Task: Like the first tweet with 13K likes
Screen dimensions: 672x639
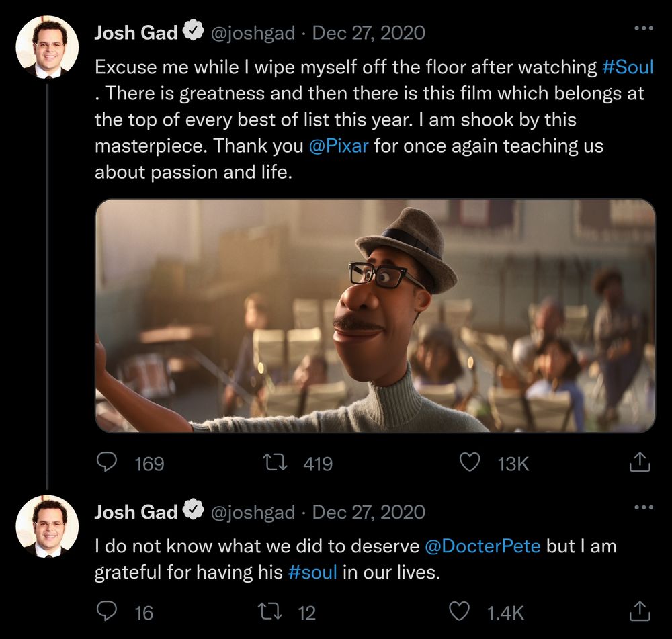Action: [469, 463]
